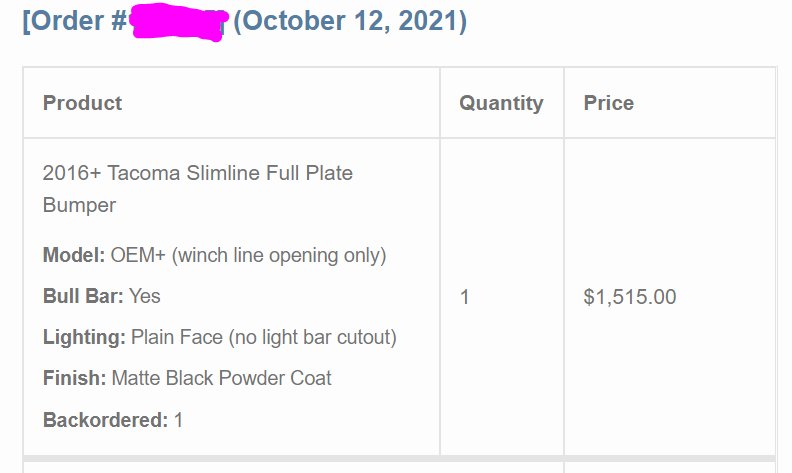792x473 pixels.
Task: Click the Bull Bar Yes value
Action: click(x=144, y=296)
